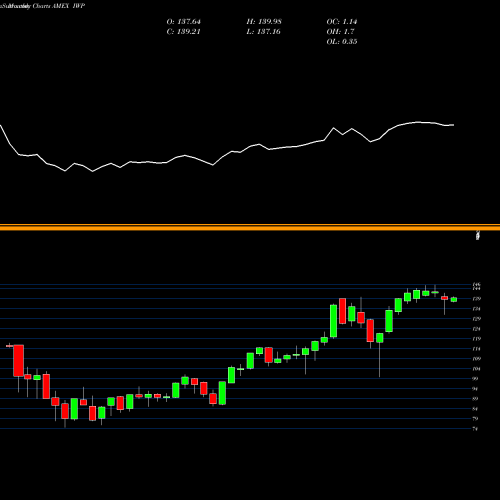Click the 74 price axis label
This screenshot has height=500, width=500.
[x=475, y=429]
